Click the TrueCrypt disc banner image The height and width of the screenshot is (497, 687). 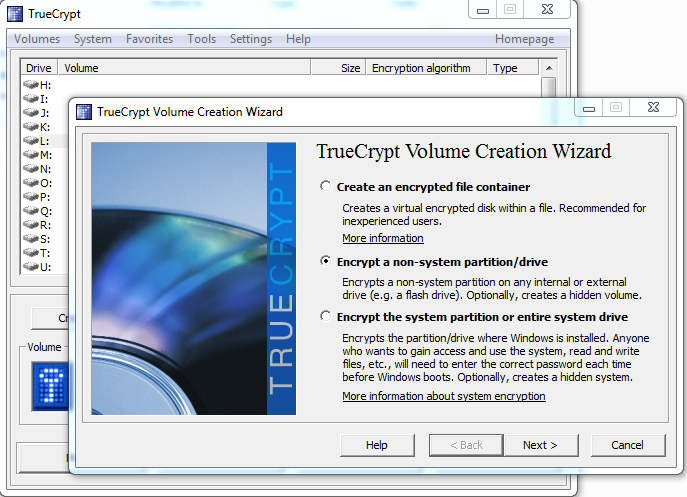(x=194, y=278)
